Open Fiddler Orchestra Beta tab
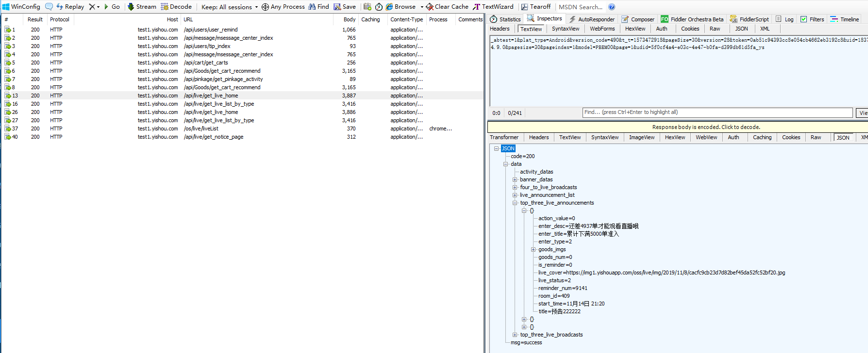Image resolution: width=868 pixels, height=353 pixels. click(692, 19)
